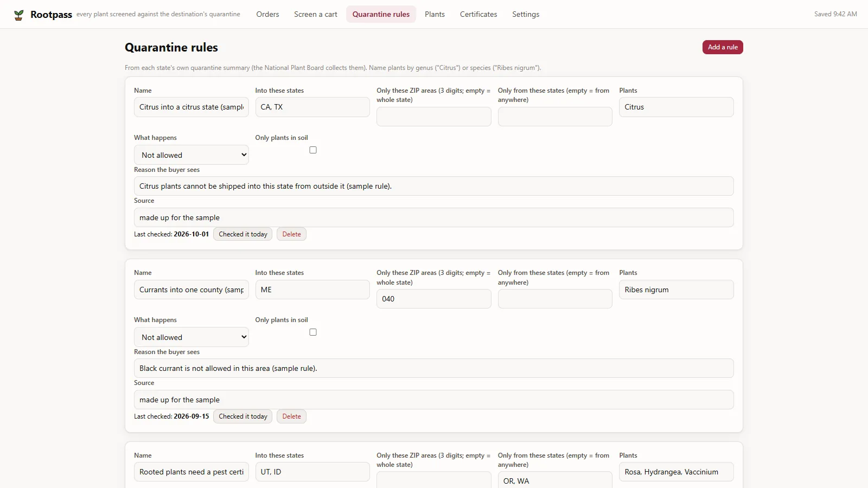Delete the Currants into one county rule

point(291,416)
